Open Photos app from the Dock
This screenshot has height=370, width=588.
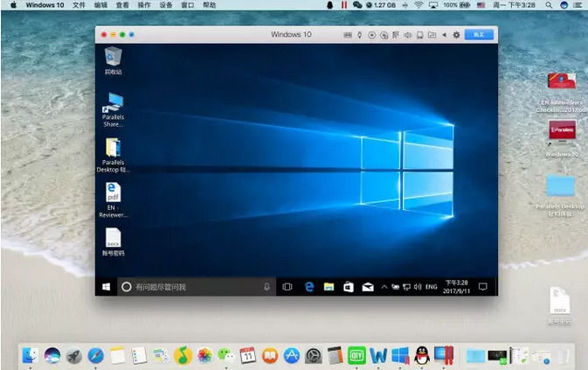[x=204, y=355]
